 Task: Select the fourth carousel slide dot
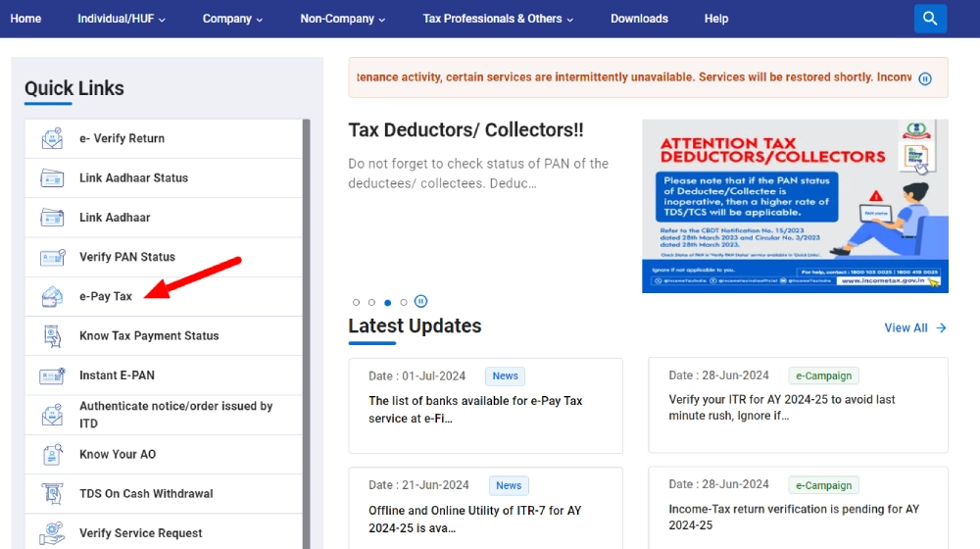point(404,303)
